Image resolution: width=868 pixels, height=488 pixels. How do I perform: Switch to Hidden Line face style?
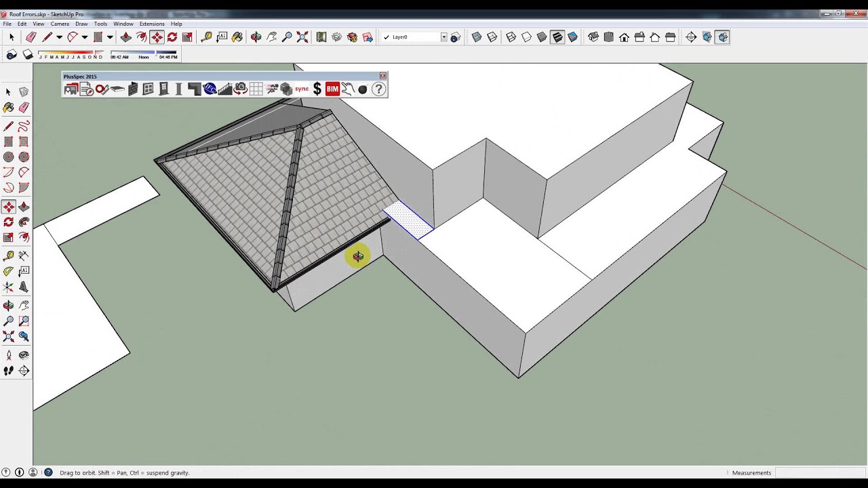[526, 37]
